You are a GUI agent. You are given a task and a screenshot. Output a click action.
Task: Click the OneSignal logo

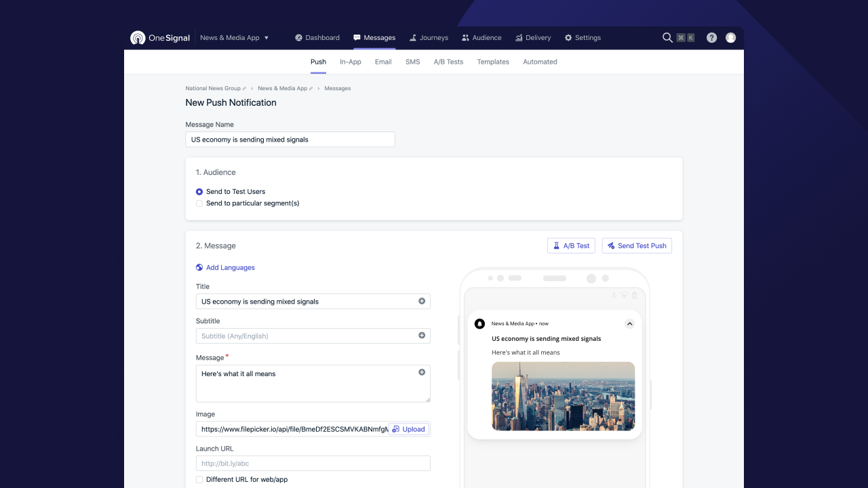tap(160, 38)
